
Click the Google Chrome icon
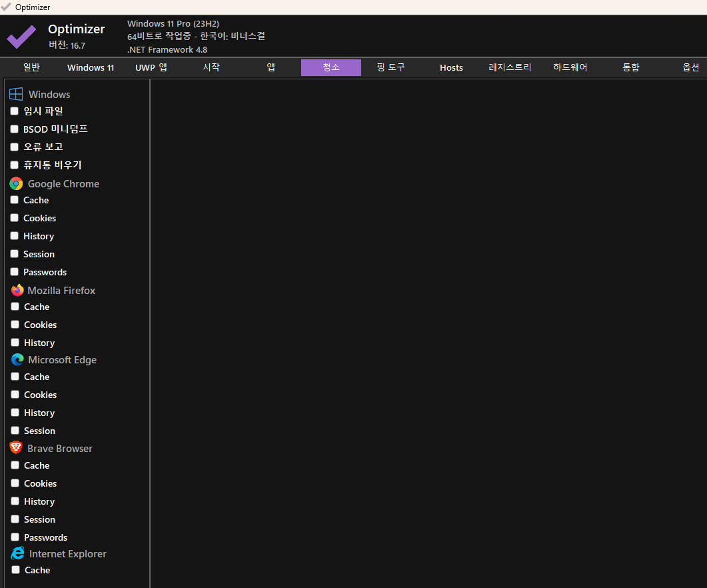click(x=16, y=183)
